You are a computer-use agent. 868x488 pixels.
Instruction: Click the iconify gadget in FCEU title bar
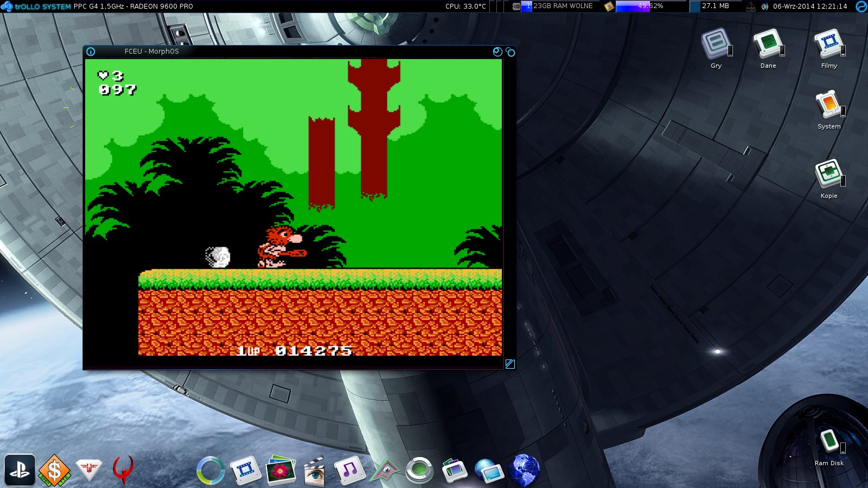coord(497,52)
